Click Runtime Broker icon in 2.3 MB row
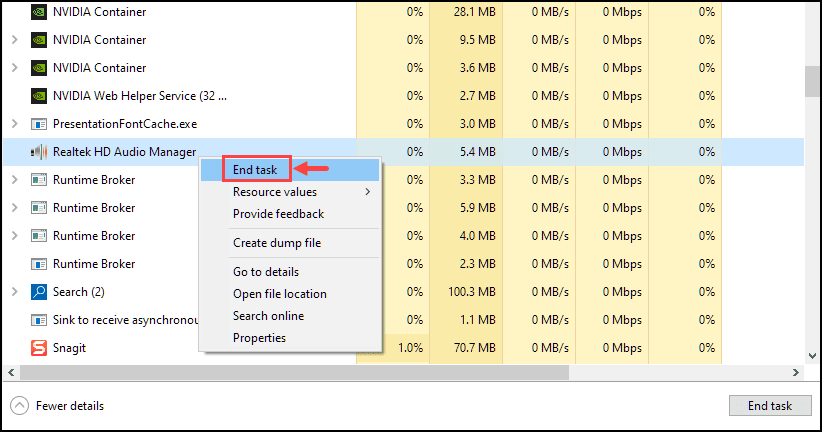The image size is (822, 432). coord(39,264)
